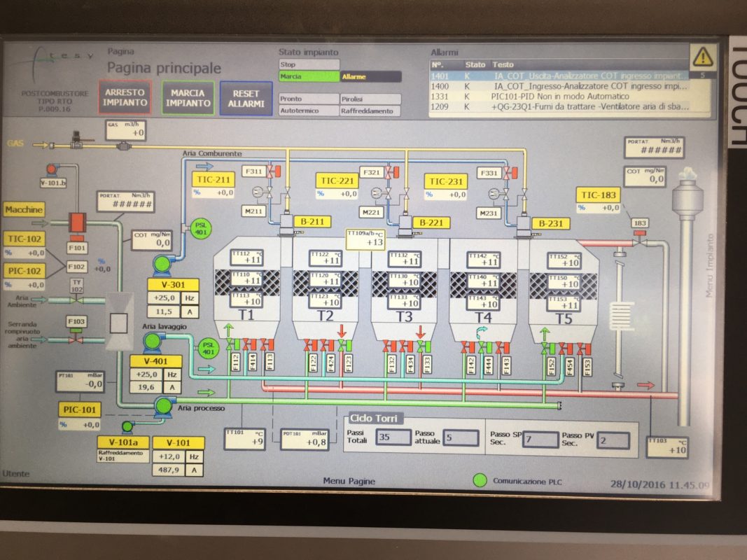Click valve F153 under tower T5
The width and height of the screenshot is (747, 560).
585,349
